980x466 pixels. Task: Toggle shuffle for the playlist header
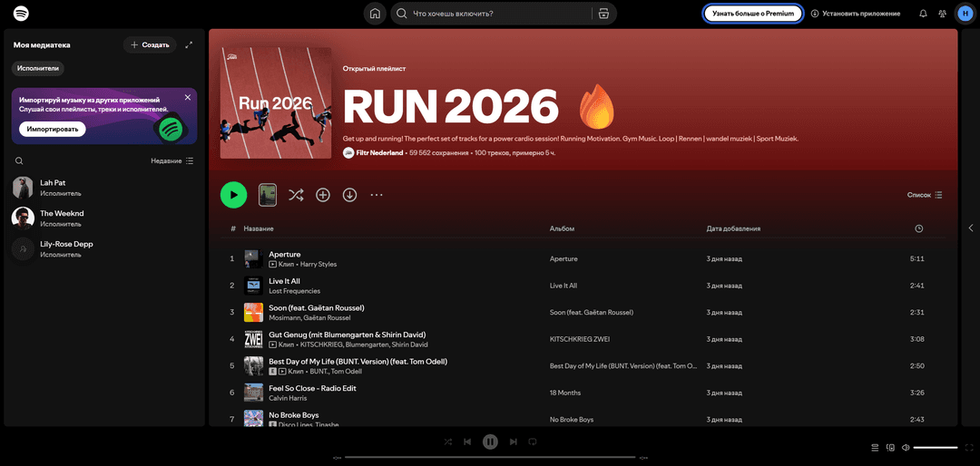296,195
